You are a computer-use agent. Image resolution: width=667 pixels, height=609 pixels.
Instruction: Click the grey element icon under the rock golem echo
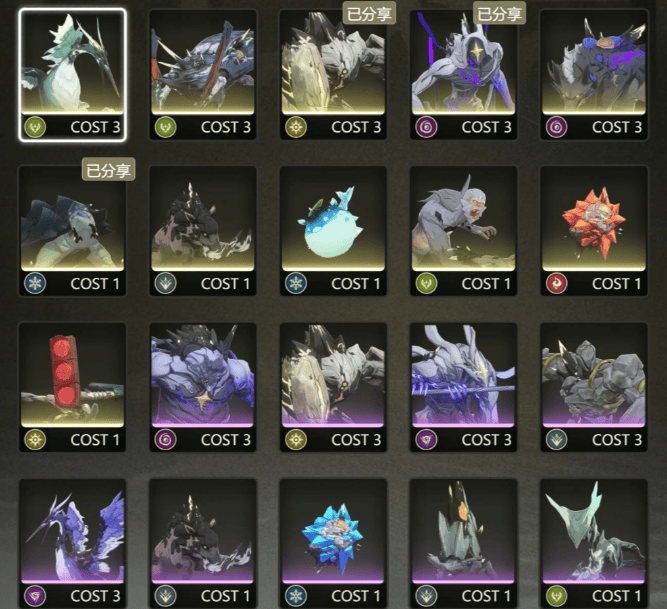click(556, 440)
